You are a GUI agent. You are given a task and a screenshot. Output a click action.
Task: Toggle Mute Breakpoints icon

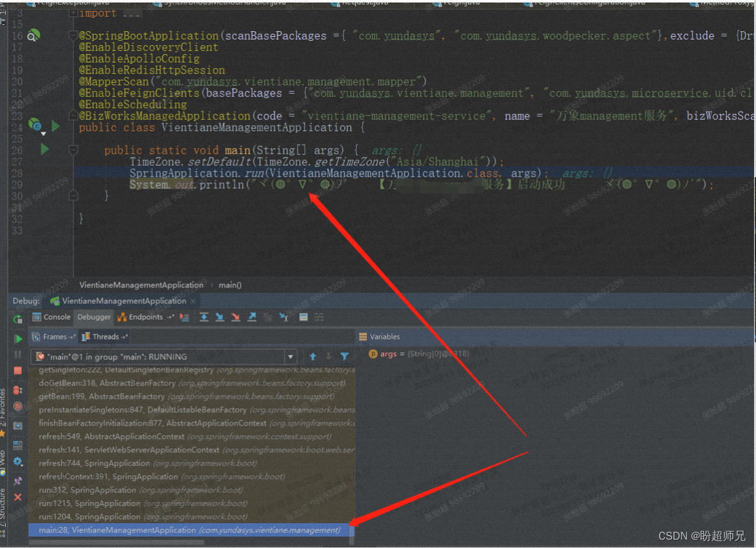pyautogui.click(x=18, y=406)
